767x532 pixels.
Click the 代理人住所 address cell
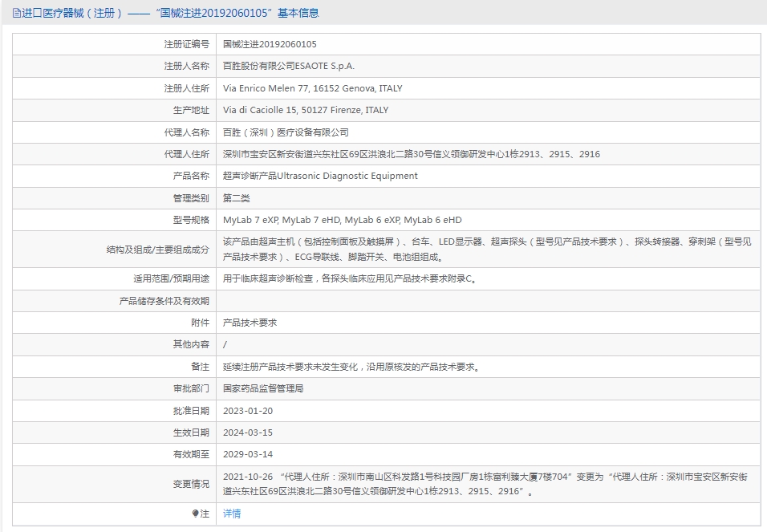(401, 153)
